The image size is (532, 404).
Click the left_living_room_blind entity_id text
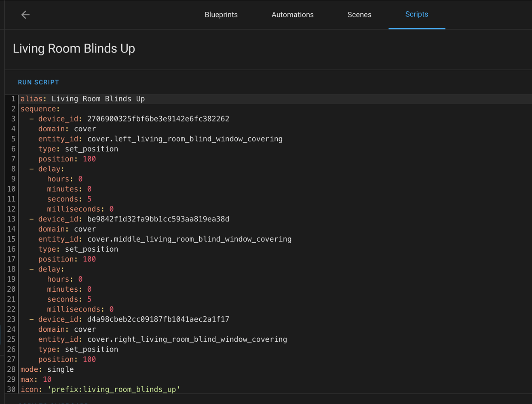(185, 139)
